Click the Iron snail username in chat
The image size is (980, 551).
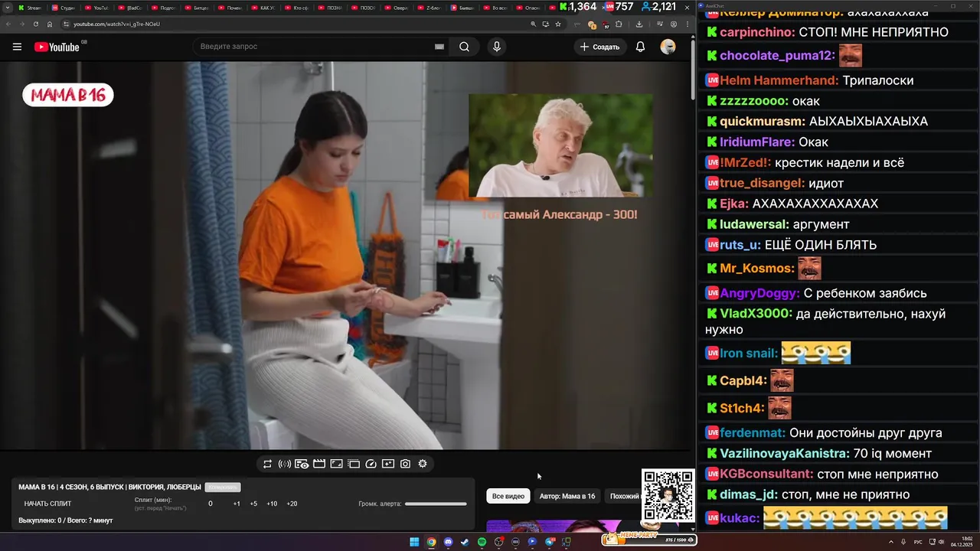tap(749, 354)
